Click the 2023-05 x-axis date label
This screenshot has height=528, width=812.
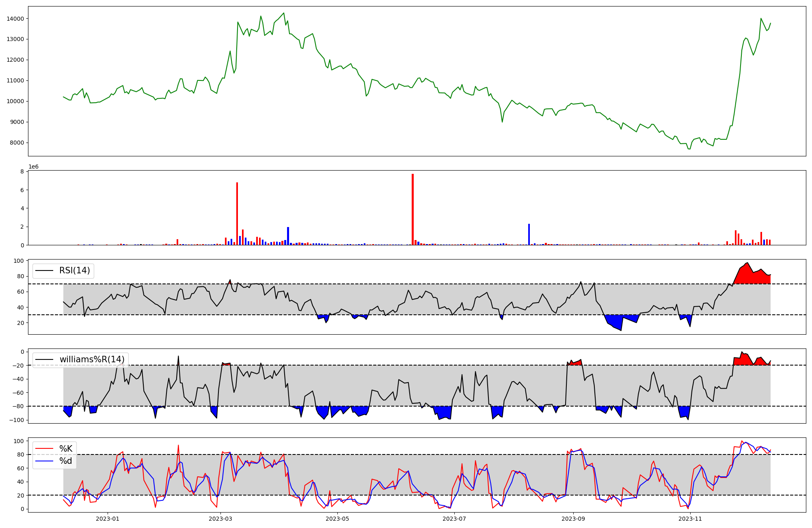tap(337, 519)
